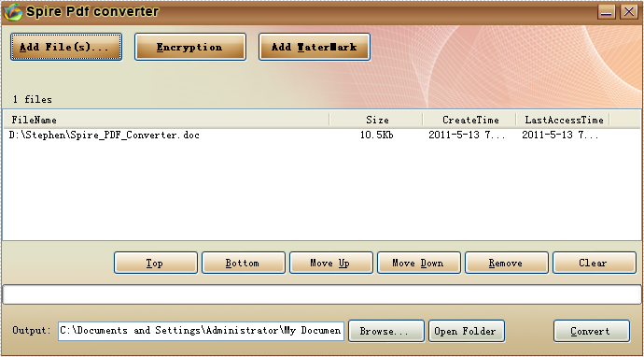Remove the selected file

point(507,263)
